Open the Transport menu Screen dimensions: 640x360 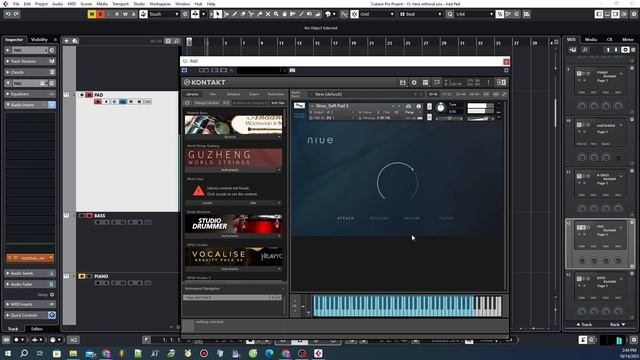120,4
